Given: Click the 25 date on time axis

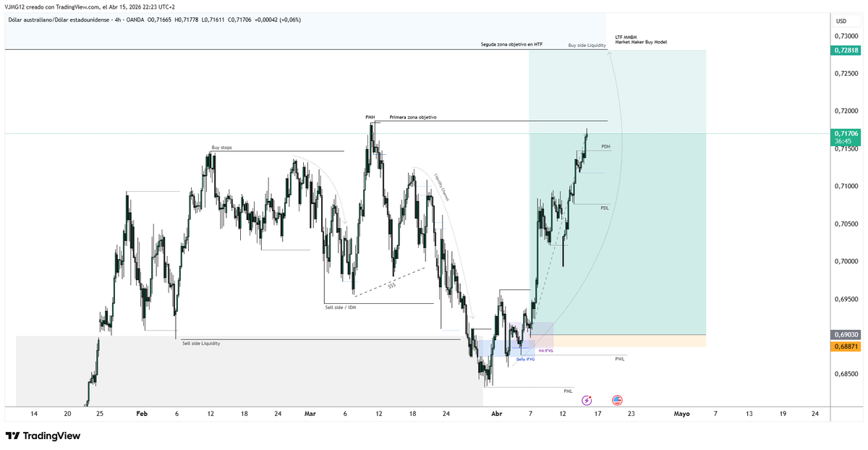Looking at the screenshot, I should click(100, 414).
